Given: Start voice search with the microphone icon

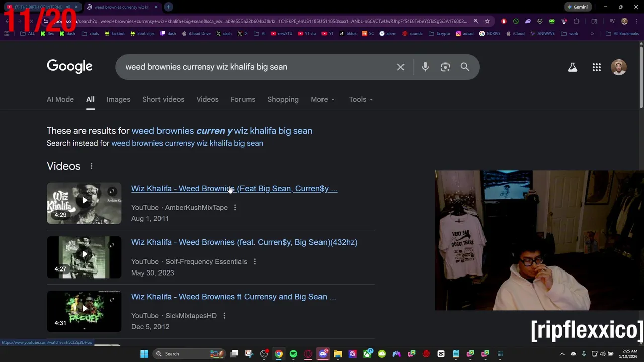Looking at the screenshot, I should [x=425, y=67].
